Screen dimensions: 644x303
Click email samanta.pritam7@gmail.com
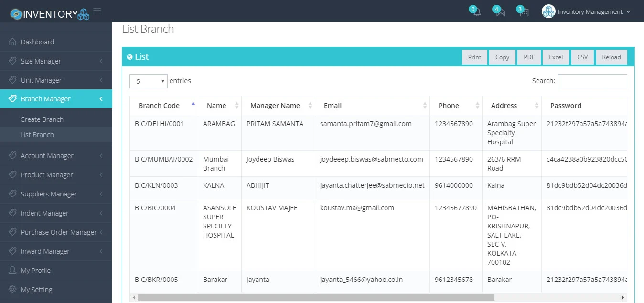(366, 124)
